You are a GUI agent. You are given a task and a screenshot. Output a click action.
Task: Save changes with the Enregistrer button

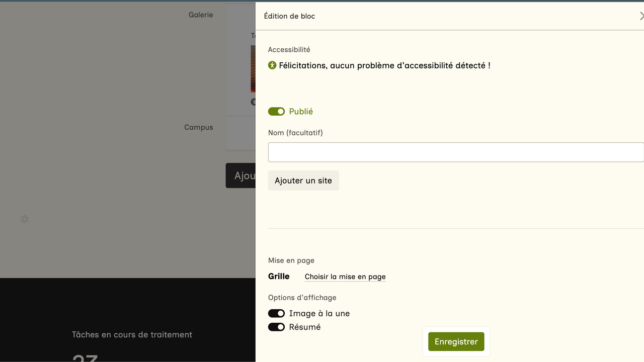tap(456, 342)
